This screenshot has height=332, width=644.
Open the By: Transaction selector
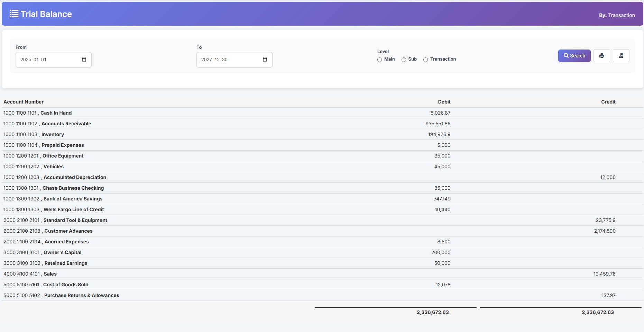pyautogui.click(x=617, y=15)
